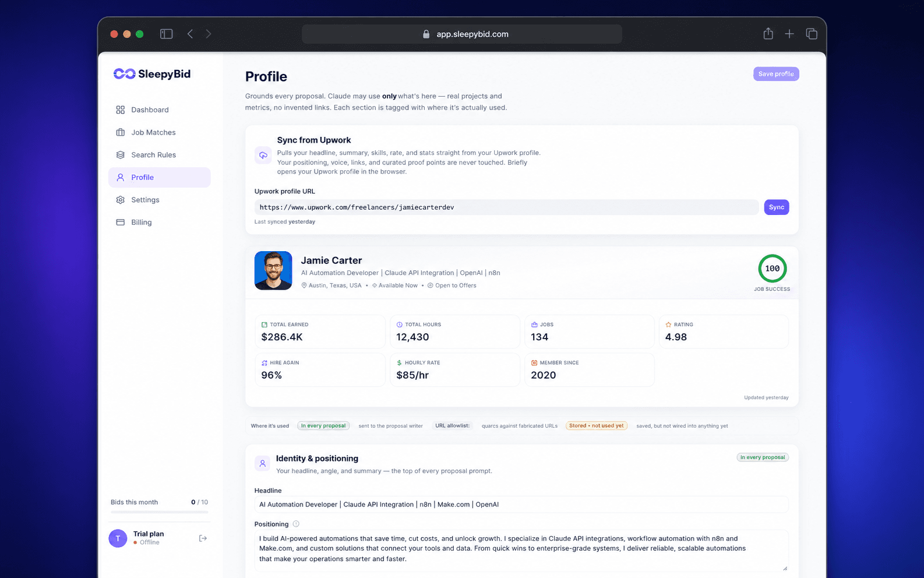
Task: Click the Bids this month progress bar
Action: tap(159, 512)
